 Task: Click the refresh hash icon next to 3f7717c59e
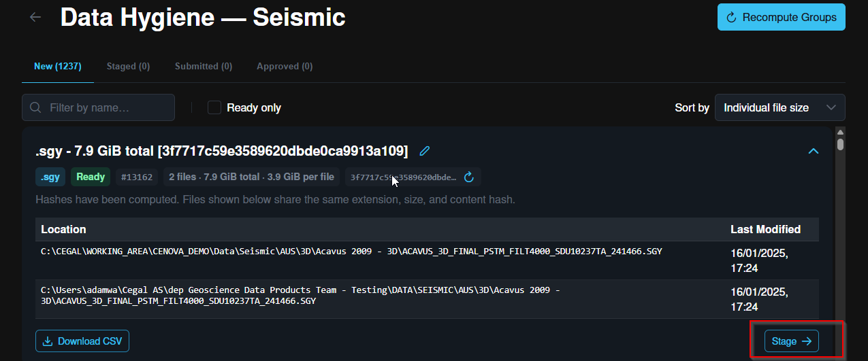click(x=468, y=177)
